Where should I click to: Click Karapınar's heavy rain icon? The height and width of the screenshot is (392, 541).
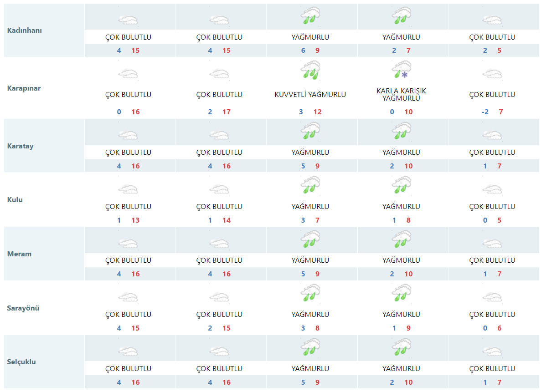click(x=310, y=70)
